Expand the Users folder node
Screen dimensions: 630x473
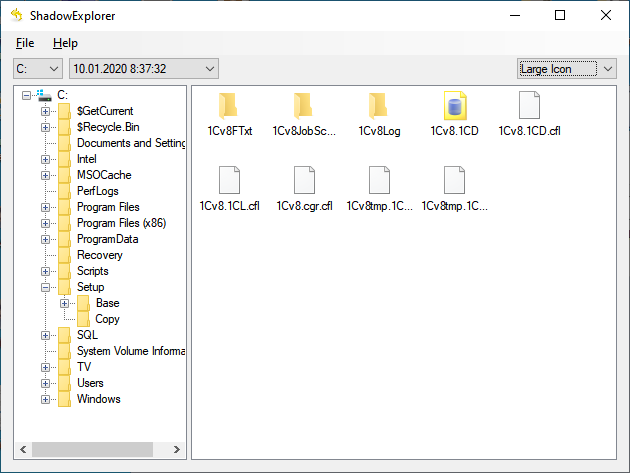tap(45, 383)
